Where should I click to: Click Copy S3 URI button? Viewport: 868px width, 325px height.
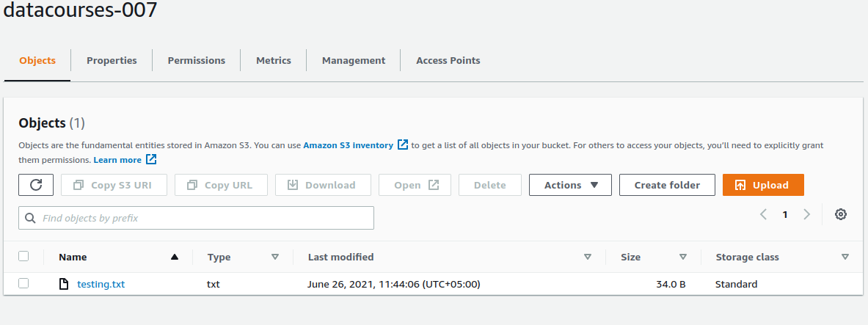coord(114,185)
